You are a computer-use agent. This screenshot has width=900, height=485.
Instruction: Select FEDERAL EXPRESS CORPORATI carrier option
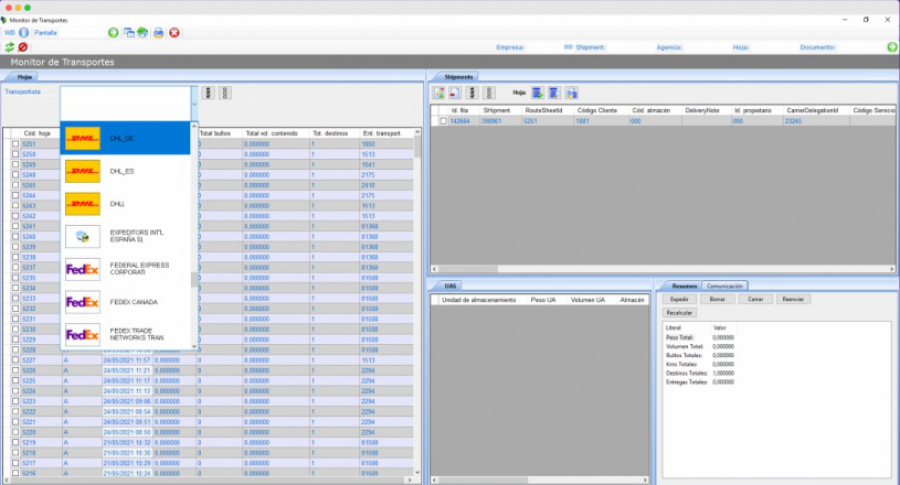tap(125, 269)
